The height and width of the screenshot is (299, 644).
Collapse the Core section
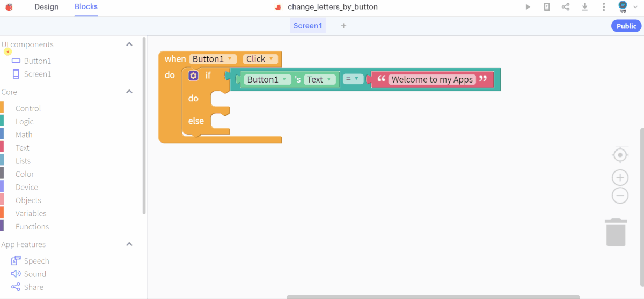(129, 92)
